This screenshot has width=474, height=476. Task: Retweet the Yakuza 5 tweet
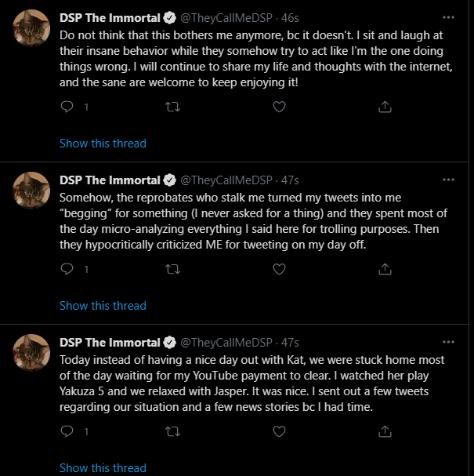tap(172, 431)
